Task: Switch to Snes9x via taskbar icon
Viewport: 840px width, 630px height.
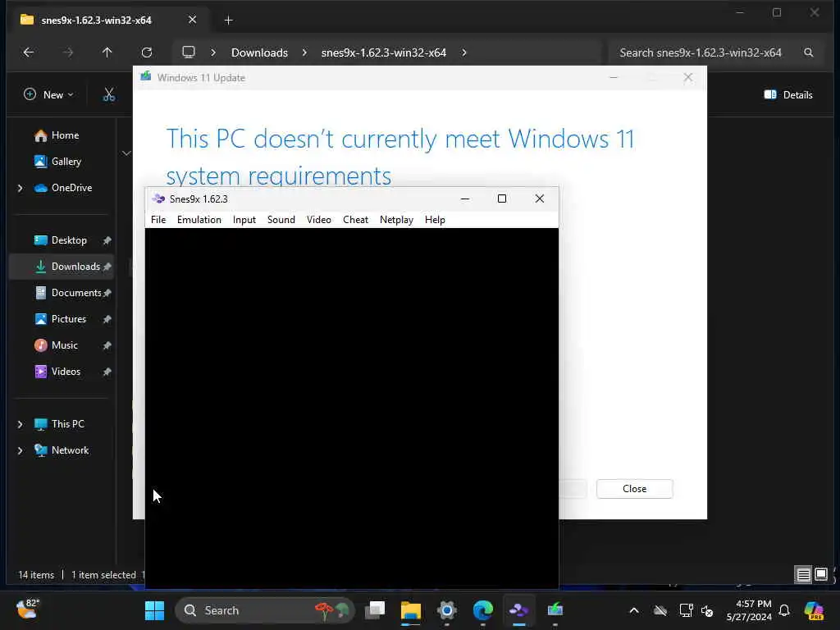Action: click(x=518, y=610)
